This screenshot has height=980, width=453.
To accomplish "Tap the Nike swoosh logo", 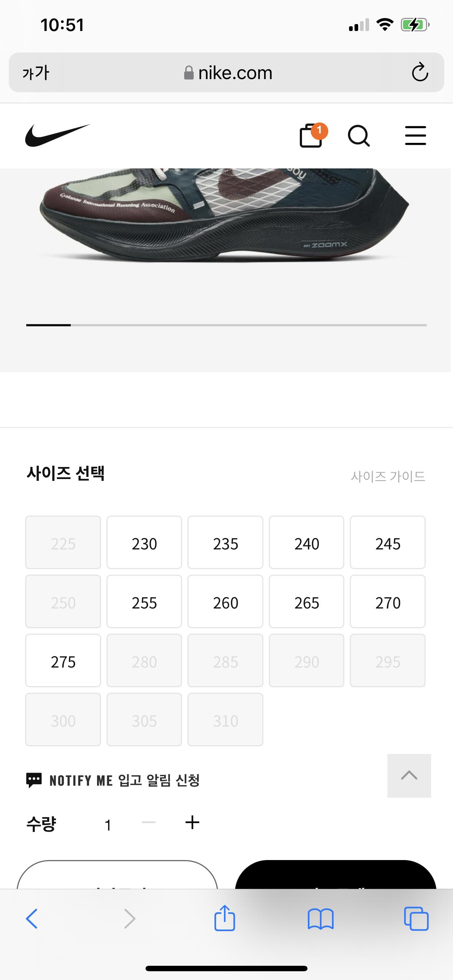I will (57, 135).
